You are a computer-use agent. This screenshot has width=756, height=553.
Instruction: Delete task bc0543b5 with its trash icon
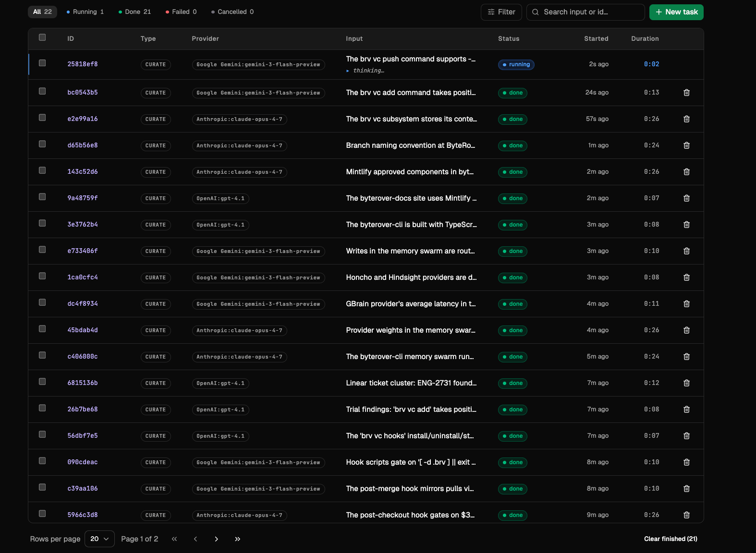click(x=686, y=93)
